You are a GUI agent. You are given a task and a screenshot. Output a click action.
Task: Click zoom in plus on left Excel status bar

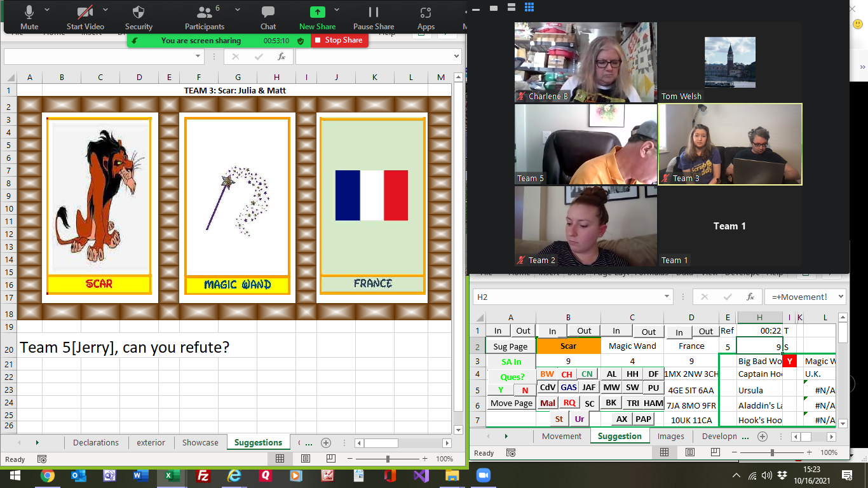[x=424, y=459]
